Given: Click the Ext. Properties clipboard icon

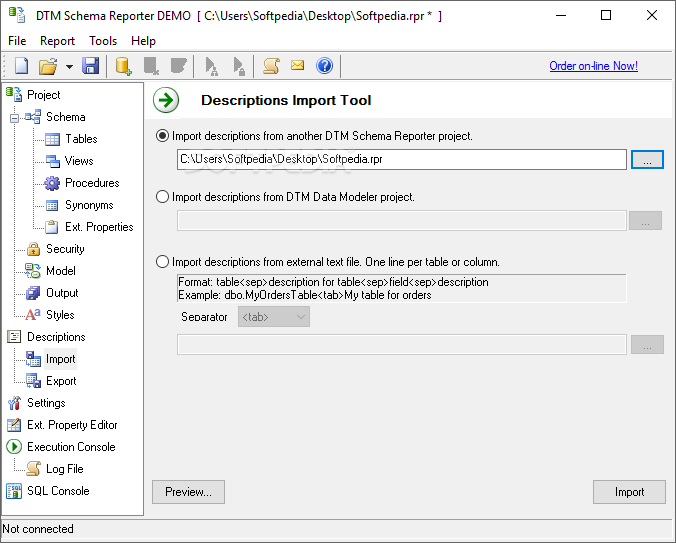Looking at the screenshot, I should [x=52, y=227].
